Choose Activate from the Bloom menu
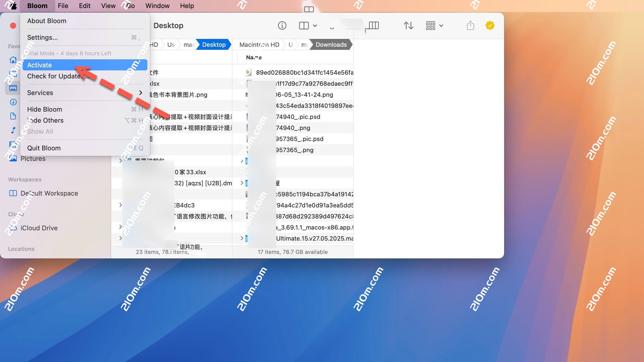Viewport: 644px width, 362px height. [x=39, y=65]
